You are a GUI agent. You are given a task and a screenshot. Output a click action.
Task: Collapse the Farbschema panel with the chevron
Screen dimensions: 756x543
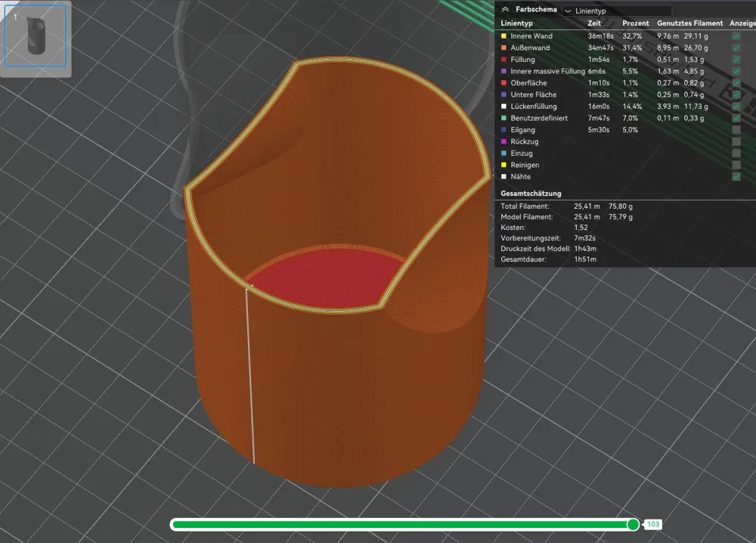505,10
